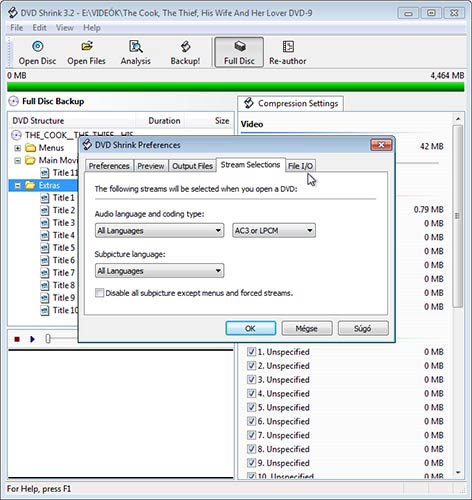Collapse the Main Movie folder node

[18, 161]
